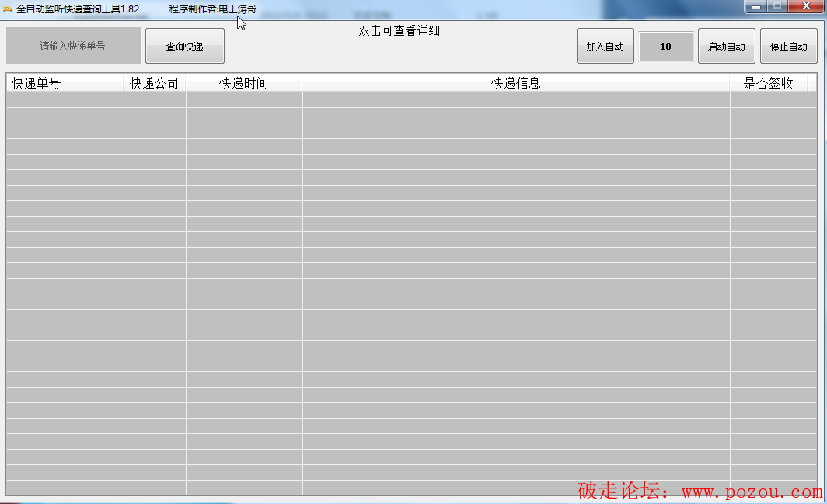Maximize the express query tool window
The width and height of the screenshot is (827, 504).
(x=777, y=6)
